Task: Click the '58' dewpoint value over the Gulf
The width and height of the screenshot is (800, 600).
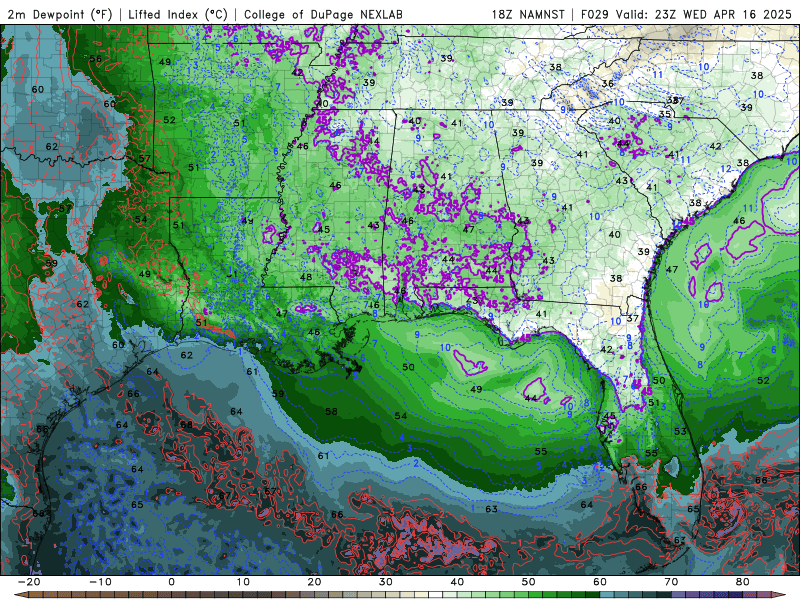Action: 331,411
